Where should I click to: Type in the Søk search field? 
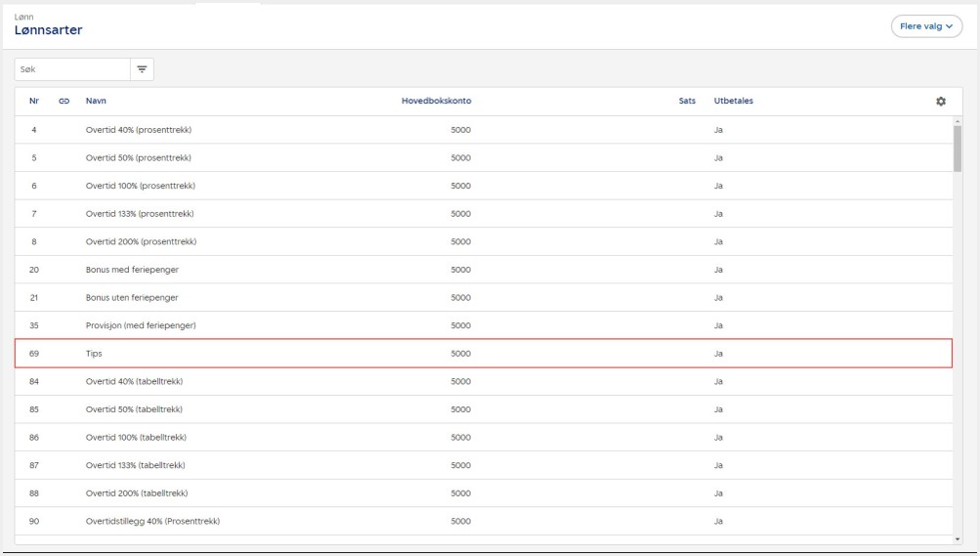coord(72,69)
